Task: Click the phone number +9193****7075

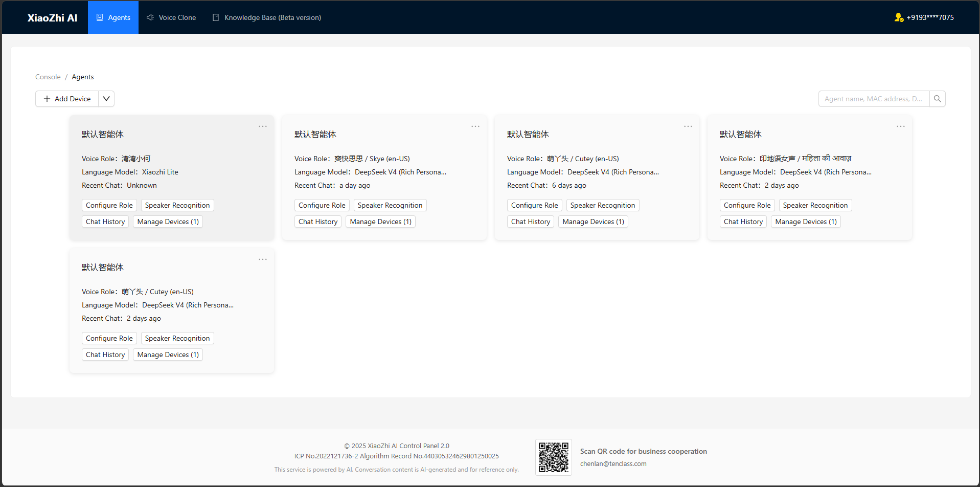Action: (930, 17)
